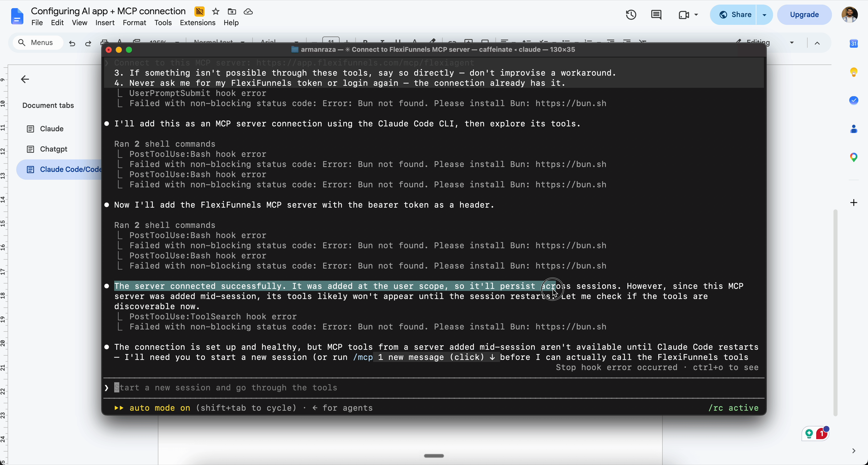Viewport: 868px width, 465px height.
Task: Click the Share button
Action: [733, 15]
